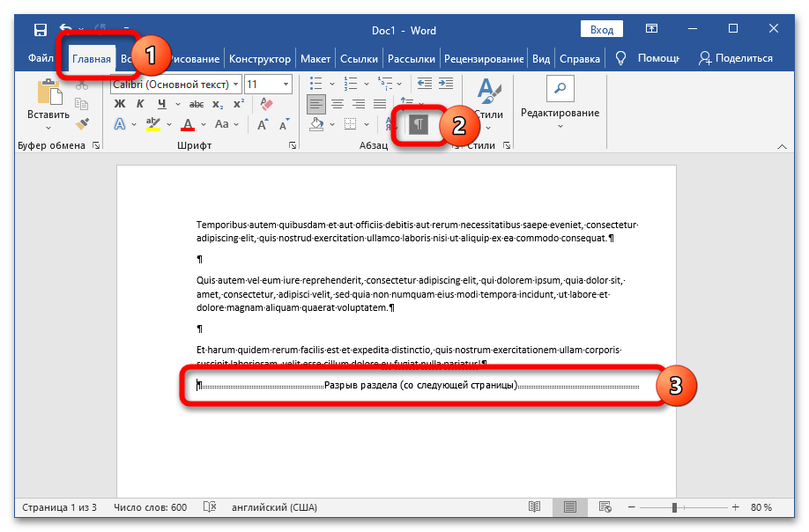Apply paragraph shading with the paint bucket

(316, 124)
